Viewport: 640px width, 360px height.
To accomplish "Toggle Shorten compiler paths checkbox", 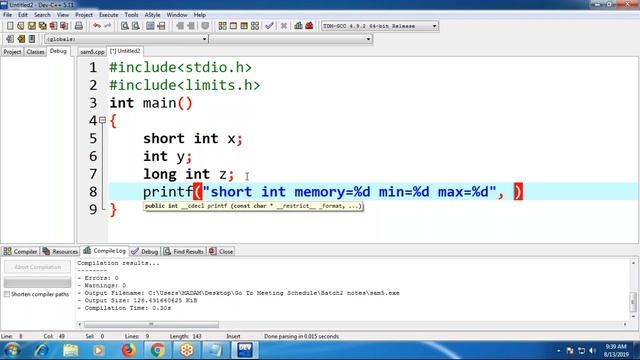I will [x=7, y=294].
